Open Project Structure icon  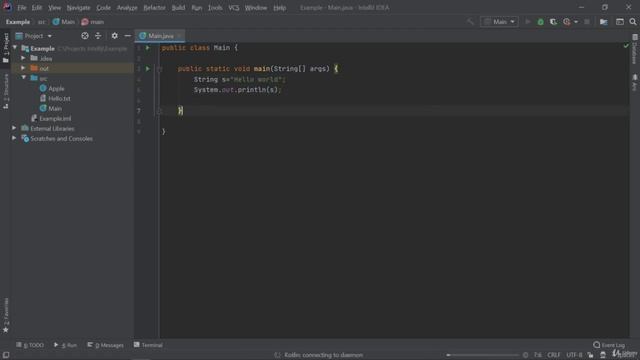coord(604,22)
